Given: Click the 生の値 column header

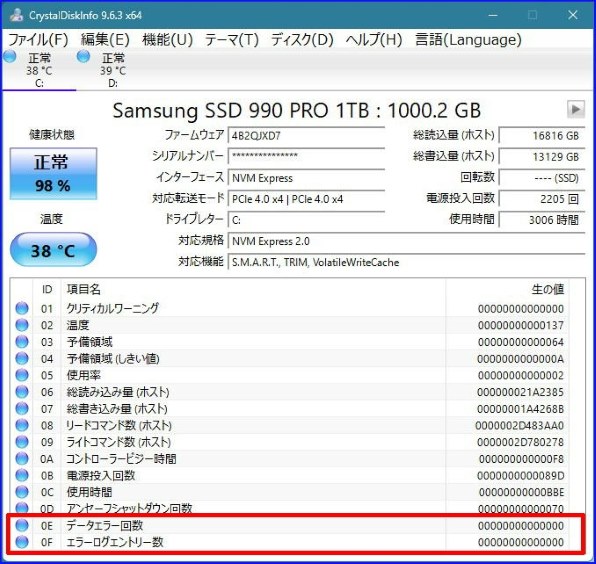Looking at the screenshot, I should coord(507,289).
